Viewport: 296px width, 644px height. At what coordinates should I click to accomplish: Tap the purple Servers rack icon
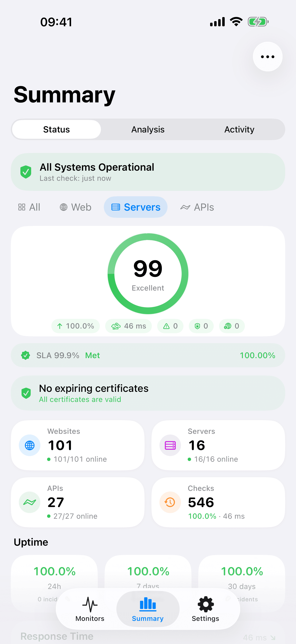click(x=170, y=445)
